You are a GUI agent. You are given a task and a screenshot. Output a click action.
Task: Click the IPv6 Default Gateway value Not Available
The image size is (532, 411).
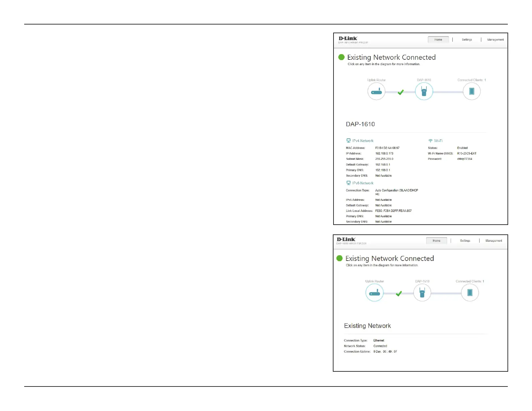(x=383, y=205)
